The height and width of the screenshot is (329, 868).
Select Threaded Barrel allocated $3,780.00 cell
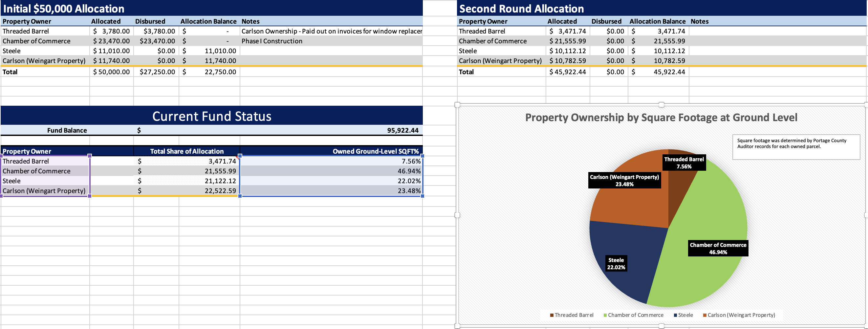click(112, 31)
